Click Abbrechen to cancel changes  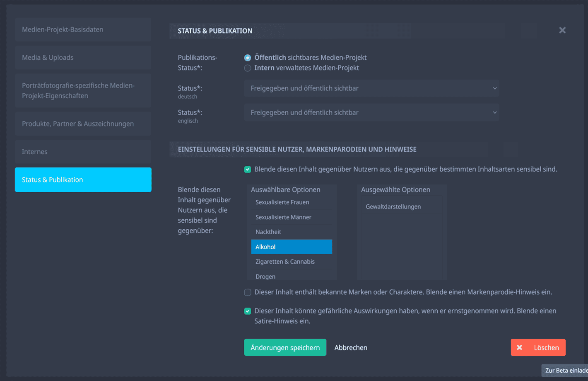[350, 347]
